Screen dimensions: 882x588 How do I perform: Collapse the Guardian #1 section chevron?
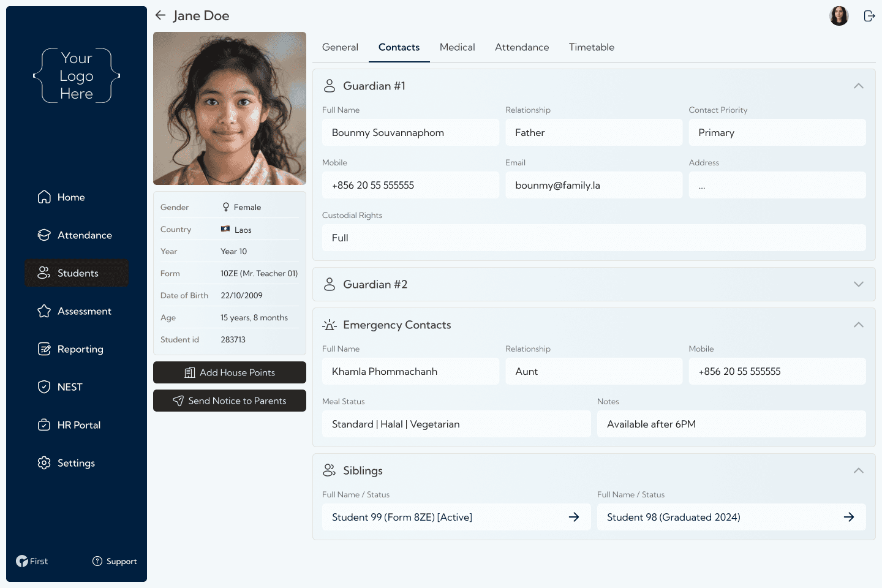859,86
